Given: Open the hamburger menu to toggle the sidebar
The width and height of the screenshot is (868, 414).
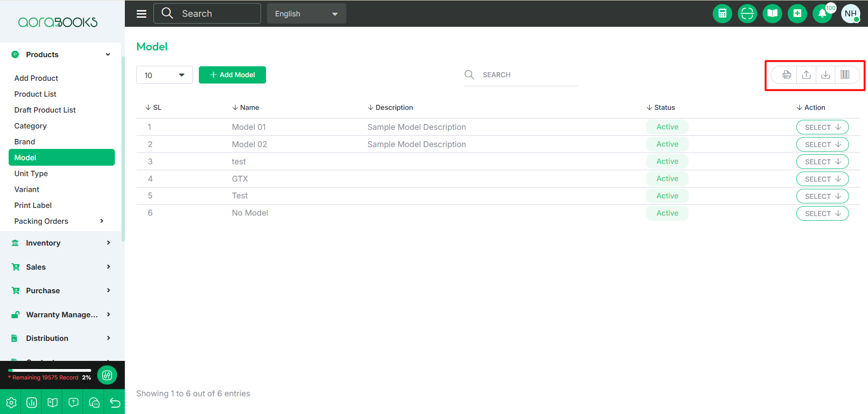Looking at the screenshot, I should (141, 14).
